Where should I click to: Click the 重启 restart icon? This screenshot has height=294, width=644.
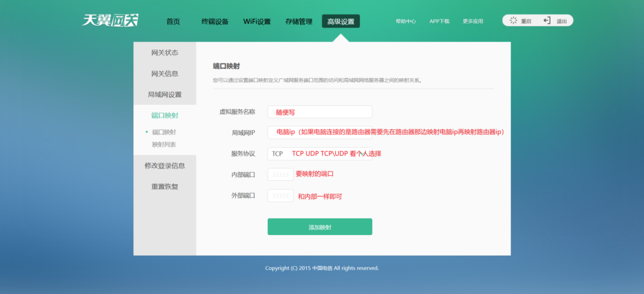514,21
